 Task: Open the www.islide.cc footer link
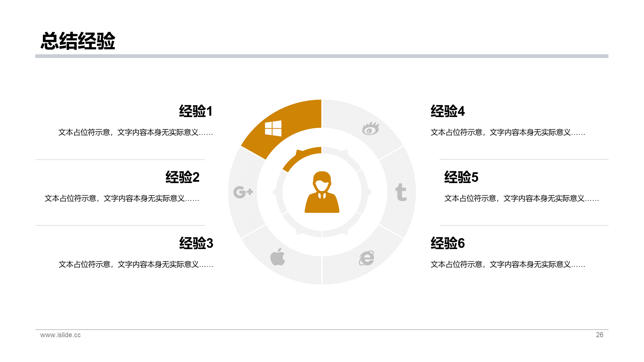pos(60,335)
